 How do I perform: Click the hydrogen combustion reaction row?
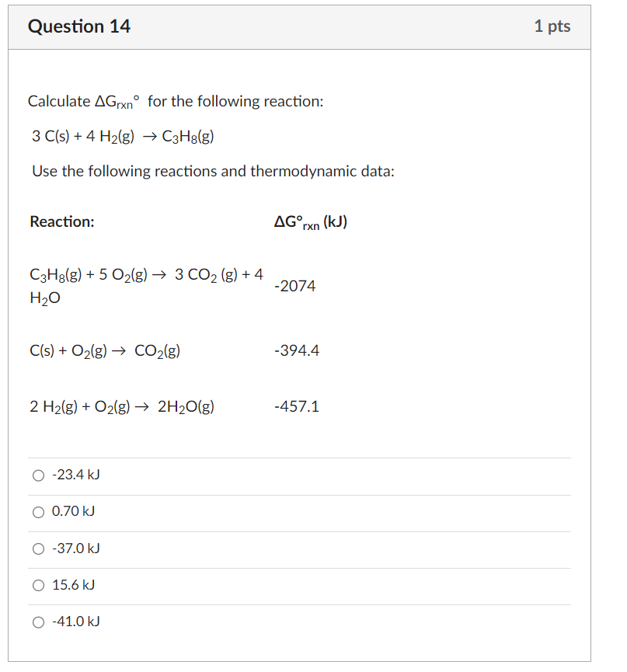pos(122,406)
